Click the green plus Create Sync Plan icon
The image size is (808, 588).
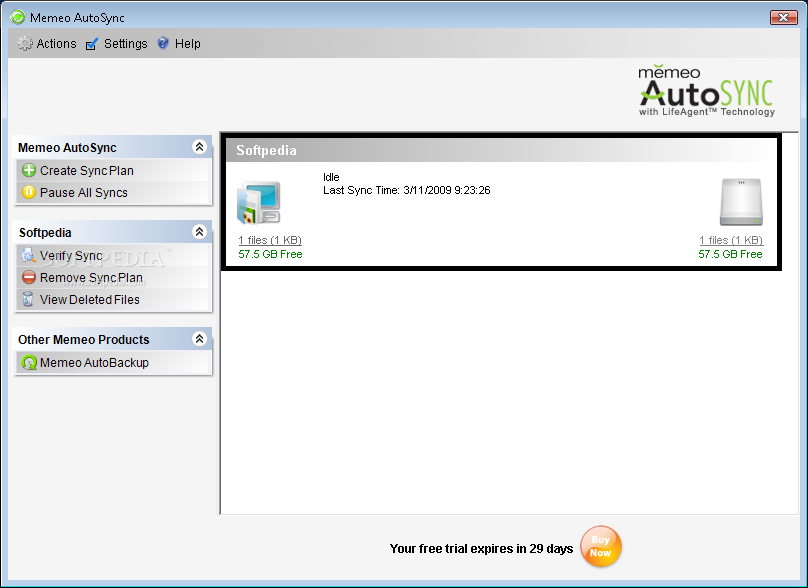pyautogui.click(x=29, y=170)
